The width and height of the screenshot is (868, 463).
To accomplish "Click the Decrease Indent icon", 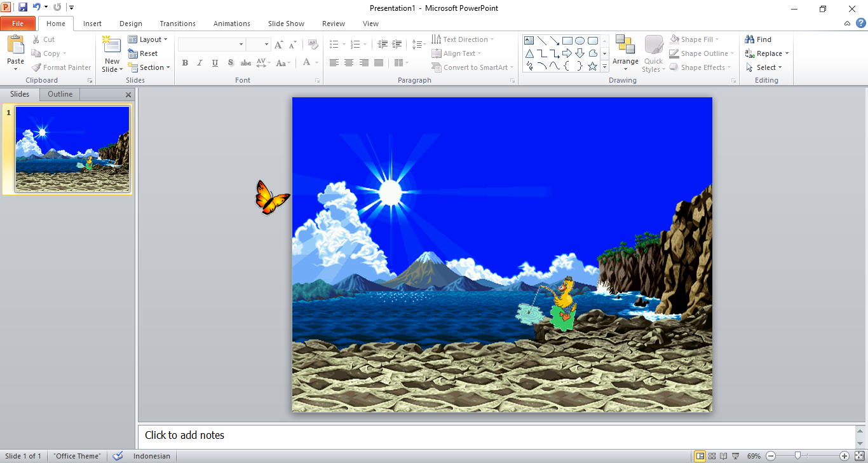I will click(383, 45).
